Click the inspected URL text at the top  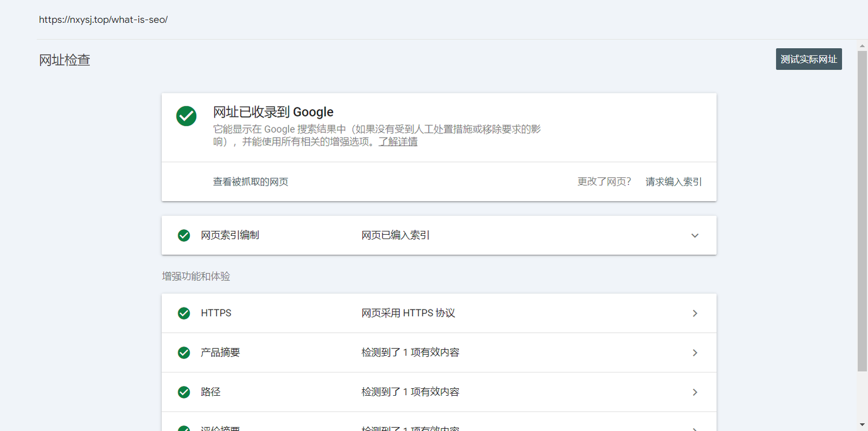(x=103, y=20)
